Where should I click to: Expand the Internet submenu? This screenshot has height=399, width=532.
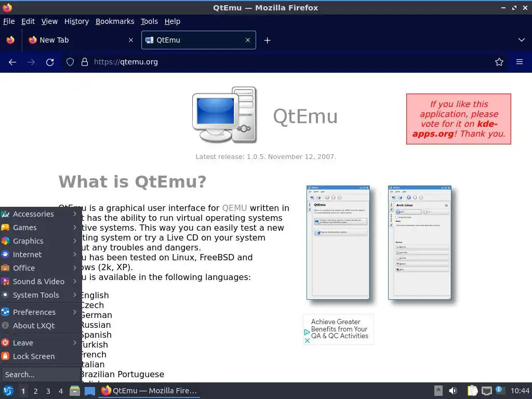(x=41, y=255)
